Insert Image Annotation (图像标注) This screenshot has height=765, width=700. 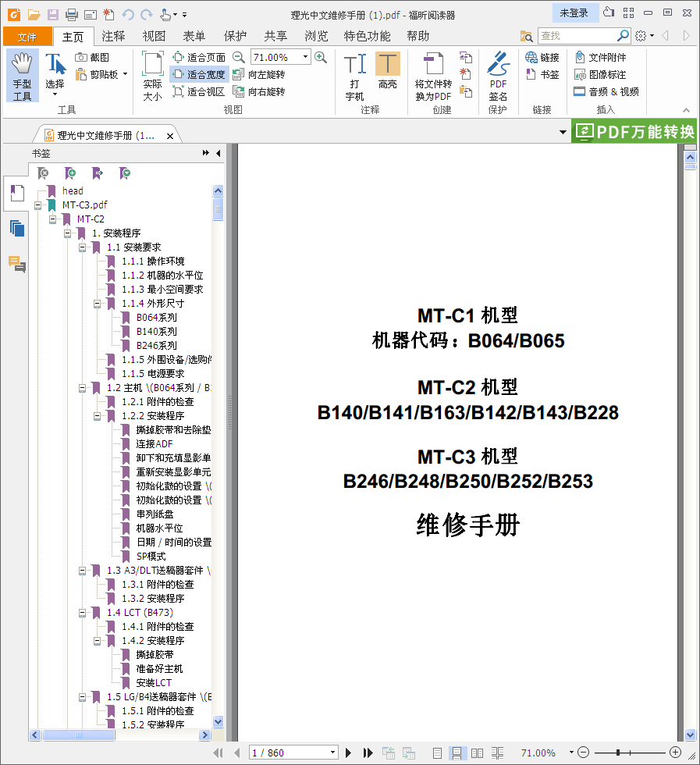(x=600, y=75)
